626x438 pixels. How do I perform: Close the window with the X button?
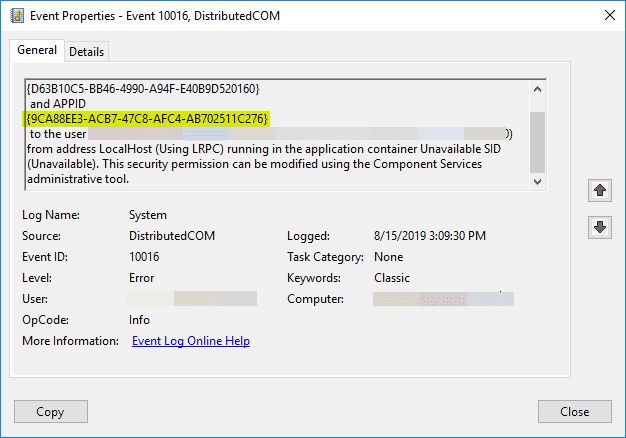point(610,16)
